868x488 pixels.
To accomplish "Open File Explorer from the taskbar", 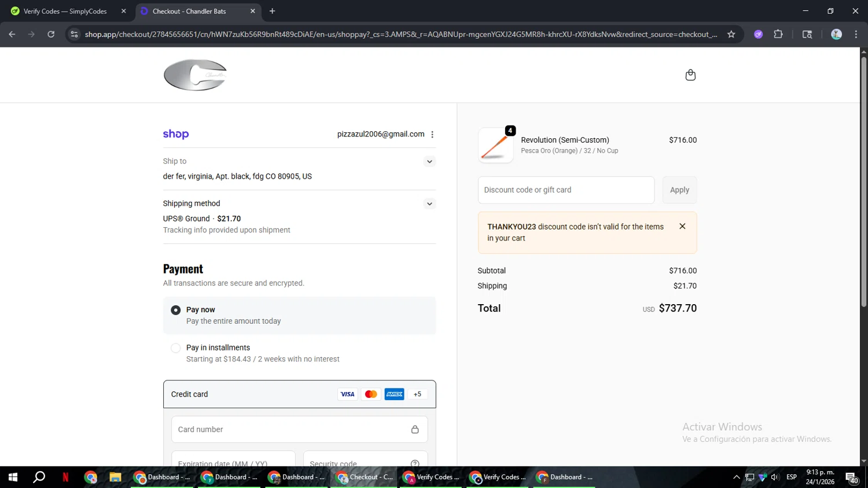I will (x=115, y=477).
